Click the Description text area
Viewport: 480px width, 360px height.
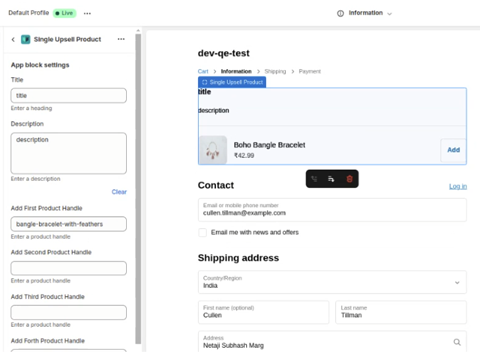tap(69, 153)
